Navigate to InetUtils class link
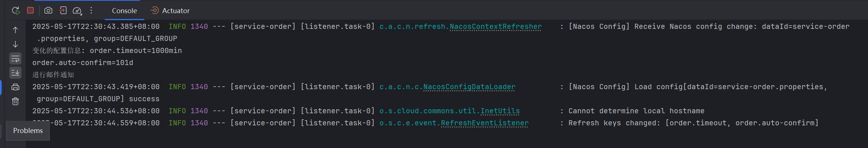Image resolution: width=868 pixels, height=148 pixels. pos(500,111)
